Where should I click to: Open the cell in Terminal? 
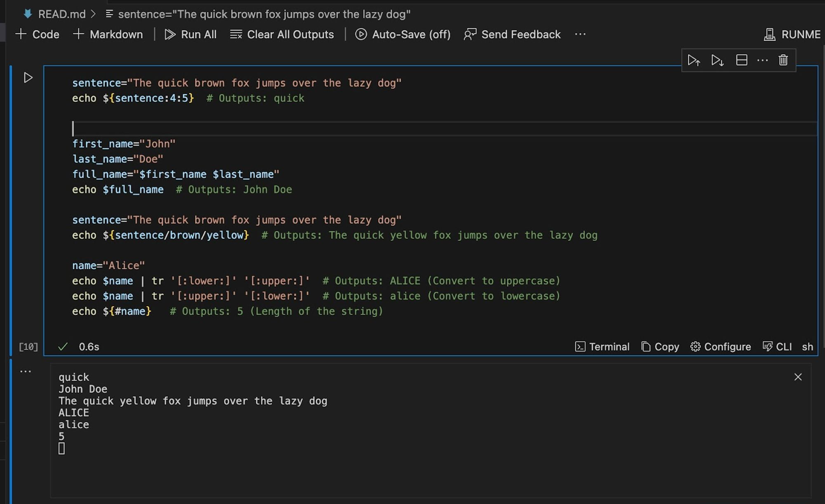(x=602, y=347)
